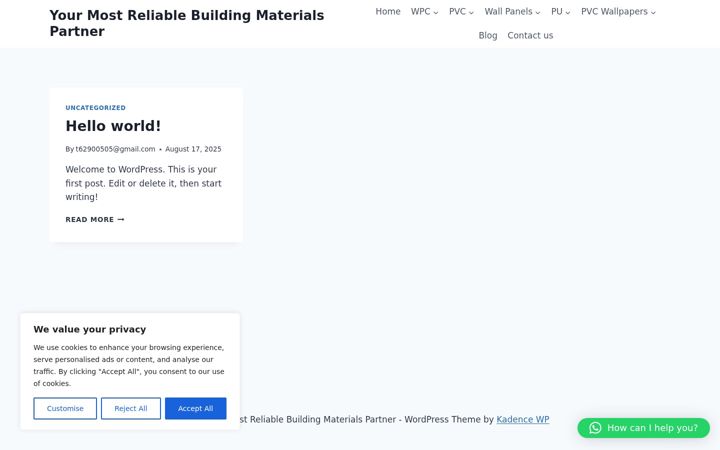The width and height of the screenshot is (720, 450).
Task: Open the Hello world! post title
Action: point(113,126)
